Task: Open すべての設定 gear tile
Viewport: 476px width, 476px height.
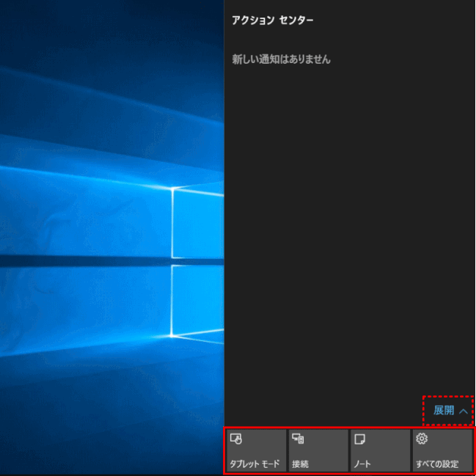Action: [442, 450]
